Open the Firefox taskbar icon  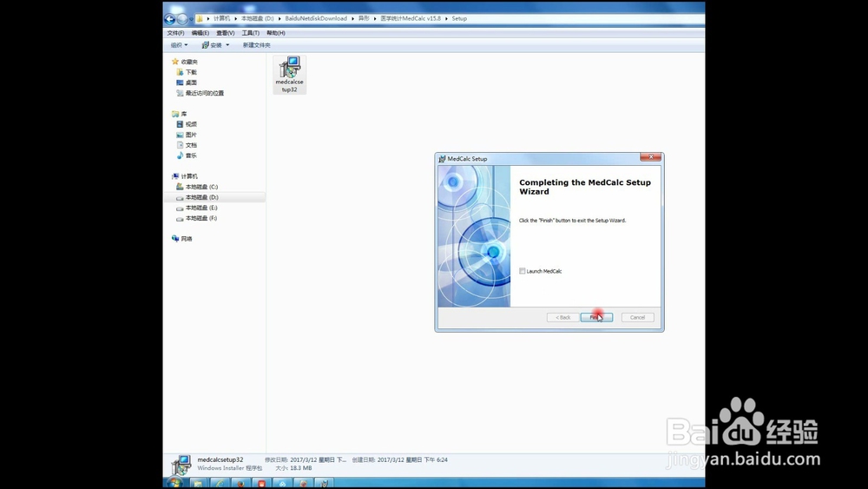click(240, 483)
